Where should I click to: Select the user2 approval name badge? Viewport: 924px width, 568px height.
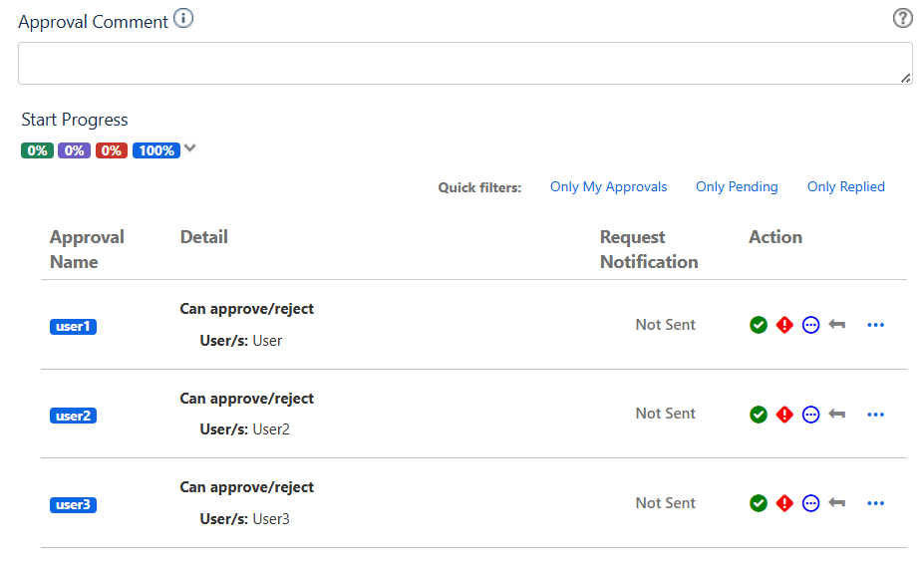73,416
